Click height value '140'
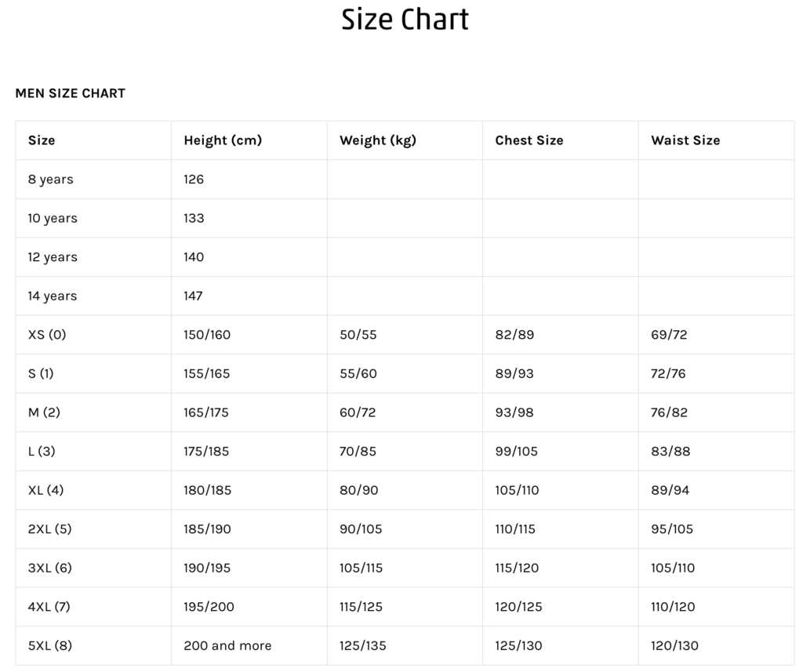This screenshot has width=803, height=672. coord(194,257)
